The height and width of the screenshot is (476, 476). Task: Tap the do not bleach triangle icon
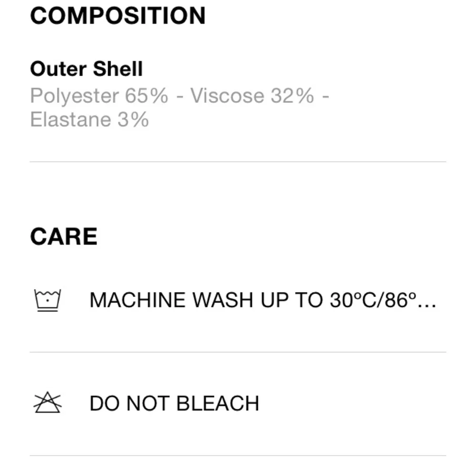[x=47, y=403]
